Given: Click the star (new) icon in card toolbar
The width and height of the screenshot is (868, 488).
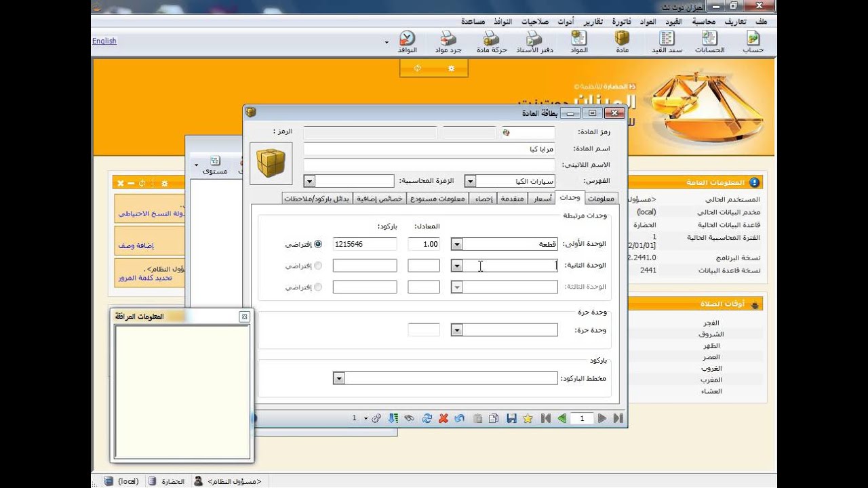Looking at the screenshot, I should pos(528,419).
